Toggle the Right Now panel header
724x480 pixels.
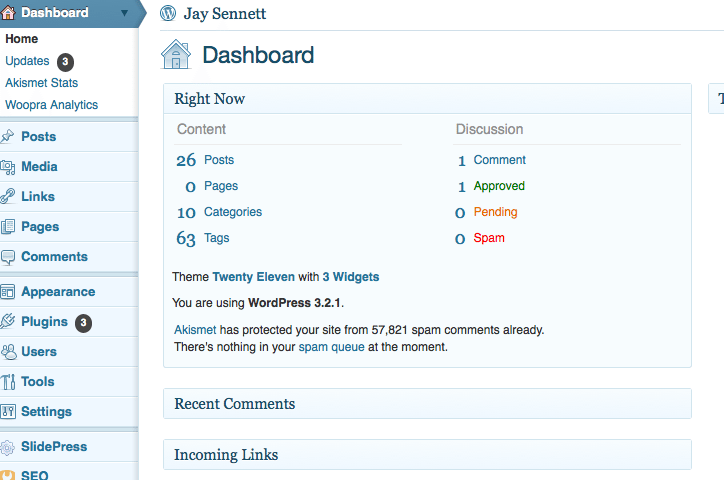point(427,99)
